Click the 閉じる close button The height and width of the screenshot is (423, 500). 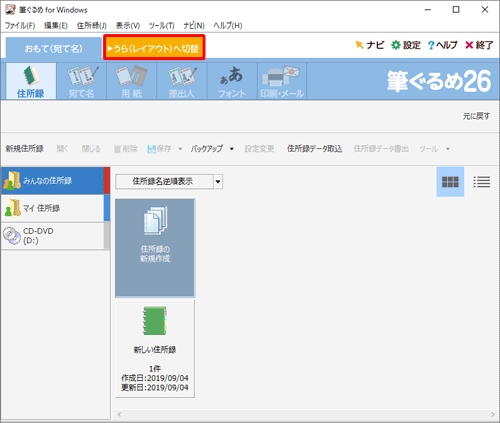[91, 149]
